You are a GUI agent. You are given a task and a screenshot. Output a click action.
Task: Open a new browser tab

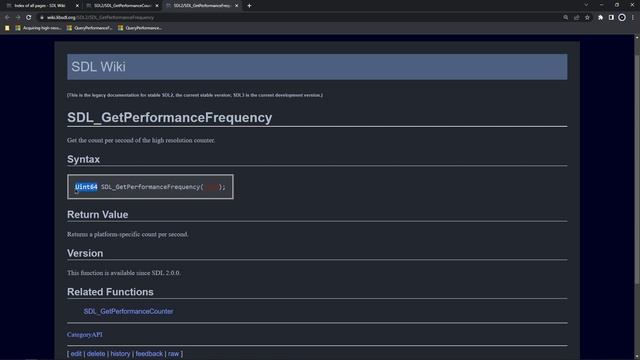[249, 6]
